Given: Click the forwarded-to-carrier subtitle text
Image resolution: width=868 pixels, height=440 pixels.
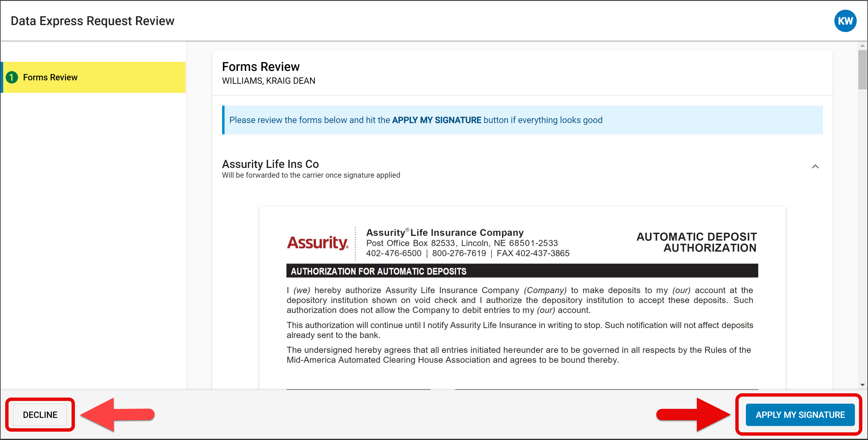Looking at the screenshot, I should click(x=311, y=175).
